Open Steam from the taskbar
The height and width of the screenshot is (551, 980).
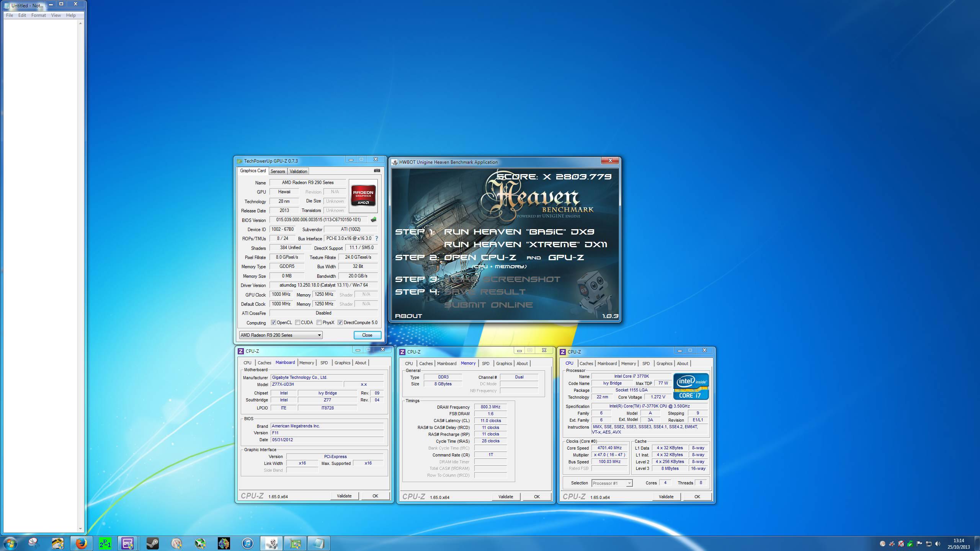click(152, 543)
